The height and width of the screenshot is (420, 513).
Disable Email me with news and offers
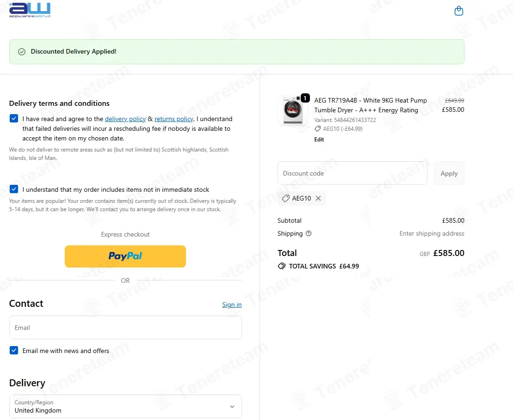pyautogui.click(x=14, y=351)
